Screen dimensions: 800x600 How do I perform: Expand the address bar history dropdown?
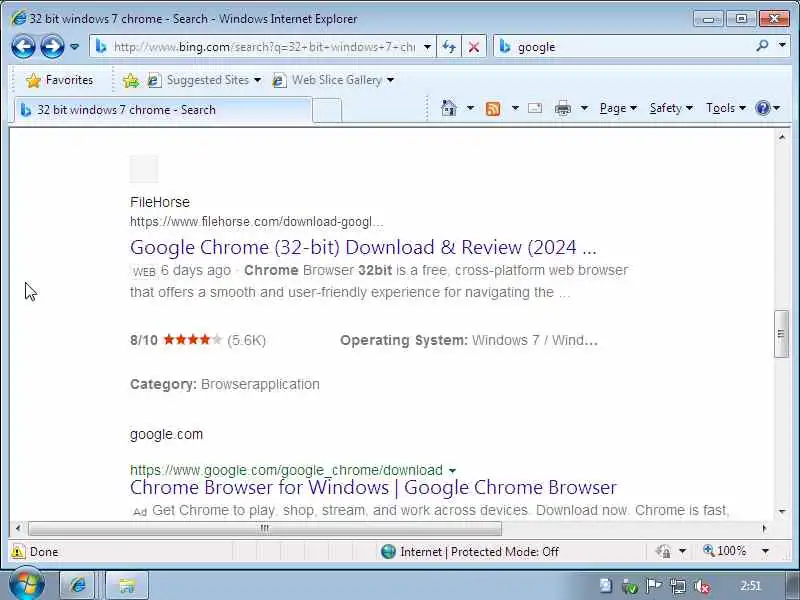coord(428,47)
